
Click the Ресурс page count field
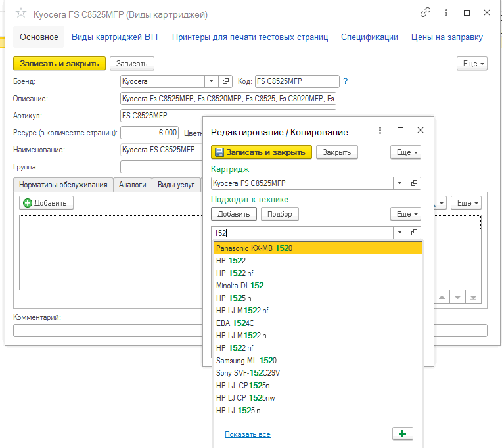pyautogui.click(x=149, y=133)
